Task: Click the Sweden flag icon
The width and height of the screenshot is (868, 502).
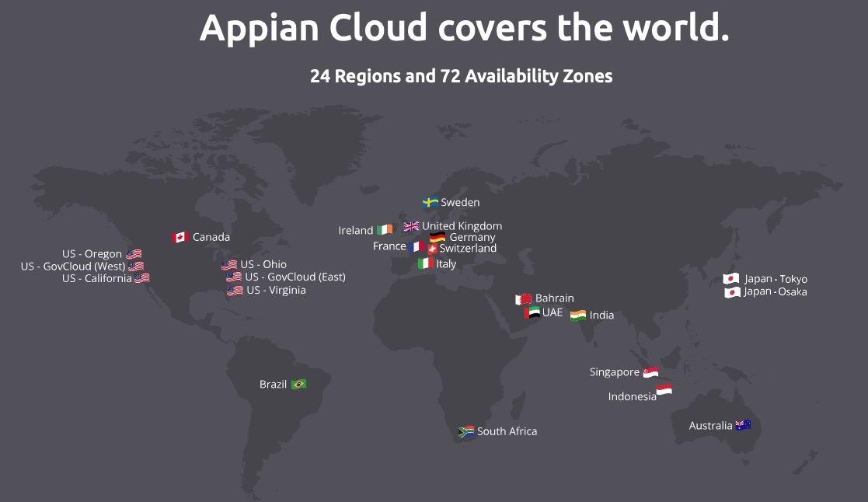Action: 431,202
